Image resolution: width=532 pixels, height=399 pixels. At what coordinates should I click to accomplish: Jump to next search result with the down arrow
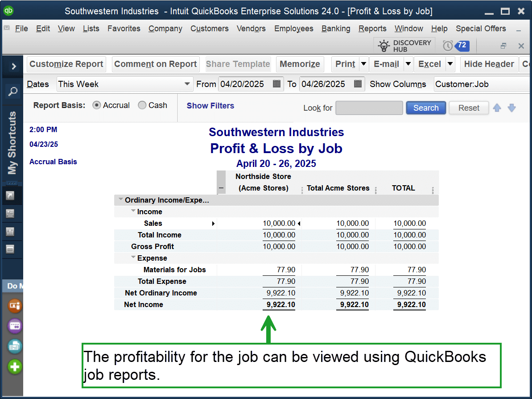click(511, 108)
